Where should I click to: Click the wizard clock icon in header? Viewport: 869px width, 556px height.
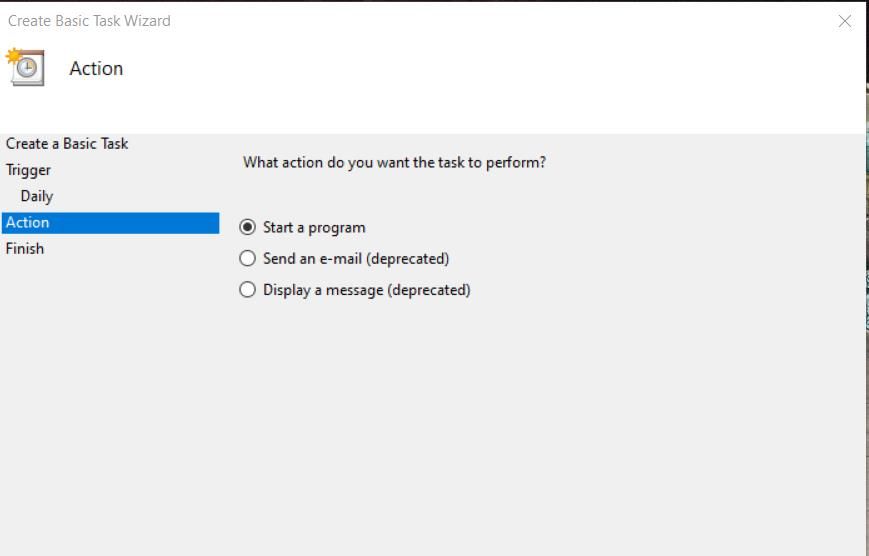(x=27, y=68)
